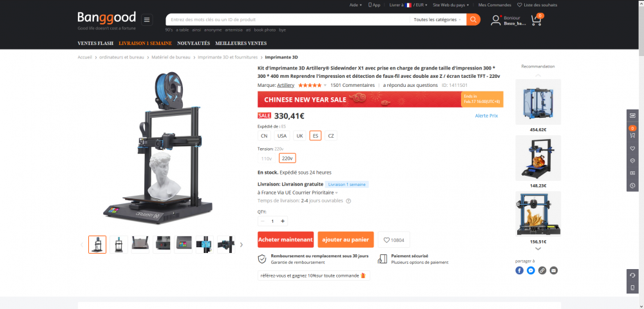
Task: Select the UK warehouse option
Action: click(x=299, y=136)
